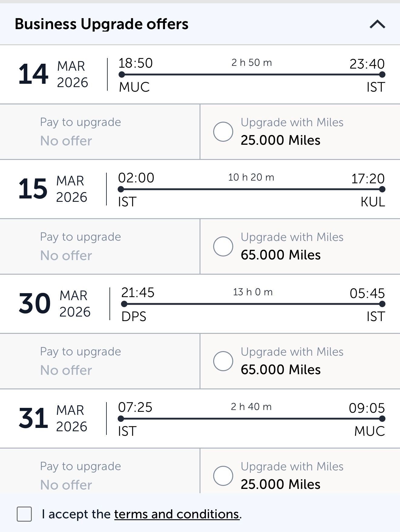
Task: Click Pay to upgrade cell for 15 MAR flight
Action: click(100, 246)
